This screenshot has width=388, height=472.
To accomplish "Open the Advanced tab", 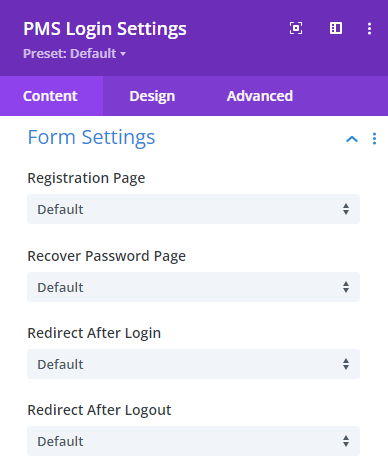I will 260,96.
